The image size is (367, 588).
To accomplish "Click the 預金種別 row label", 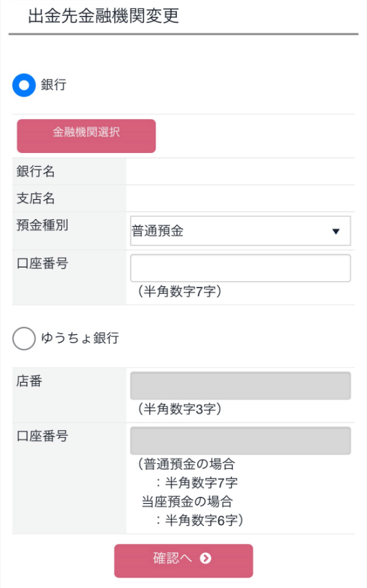I will [42, 225].
